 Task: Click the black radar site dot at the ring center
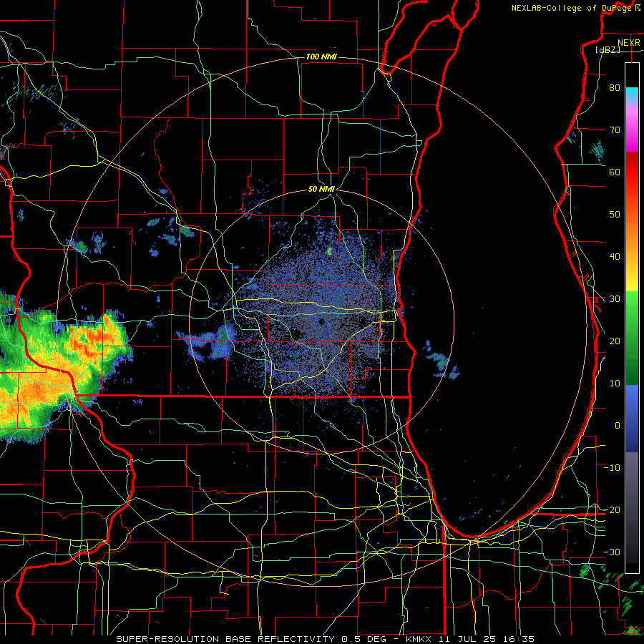pos(321,321)
